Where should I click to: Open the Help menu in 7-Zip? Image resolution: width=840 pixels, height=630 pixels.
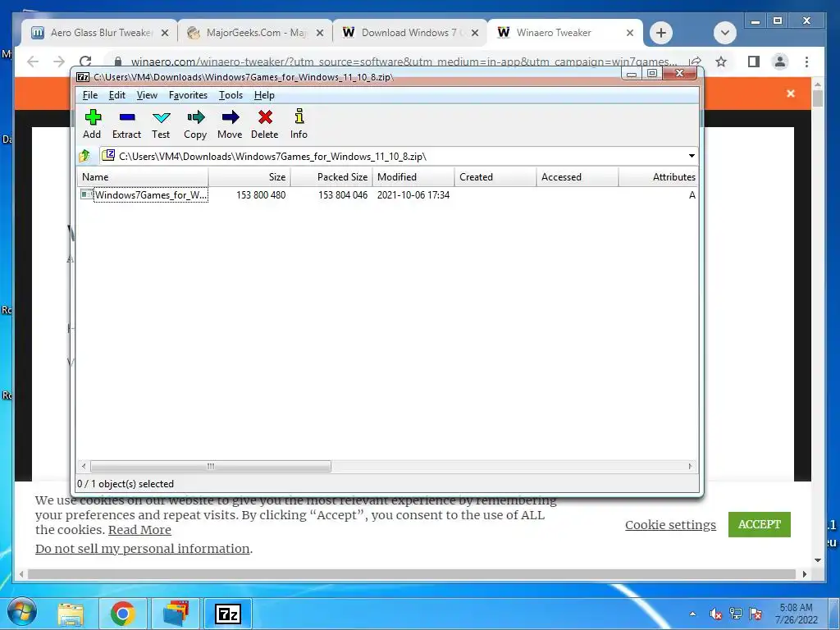[264, 95]
